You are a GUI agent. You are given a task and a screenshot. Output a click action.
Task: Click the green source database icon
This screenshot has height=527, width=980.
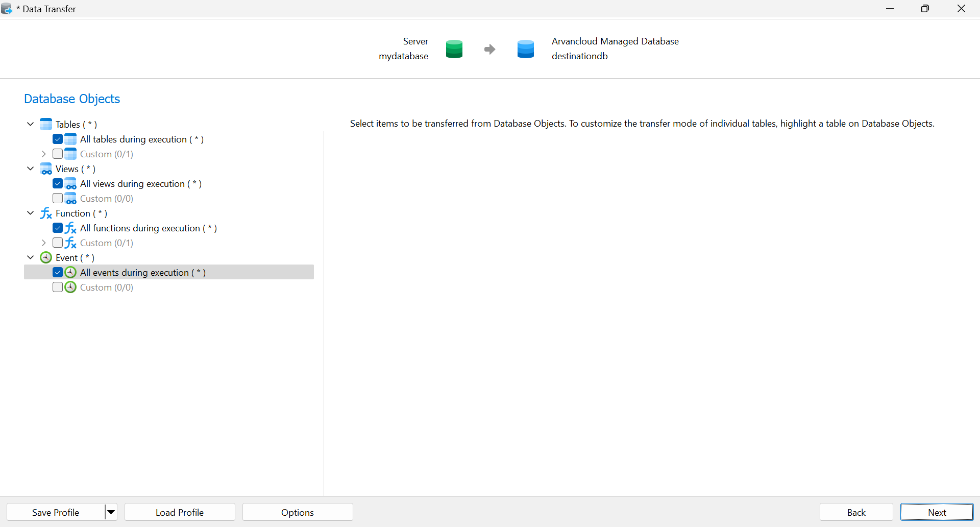(x=454, y=49)
